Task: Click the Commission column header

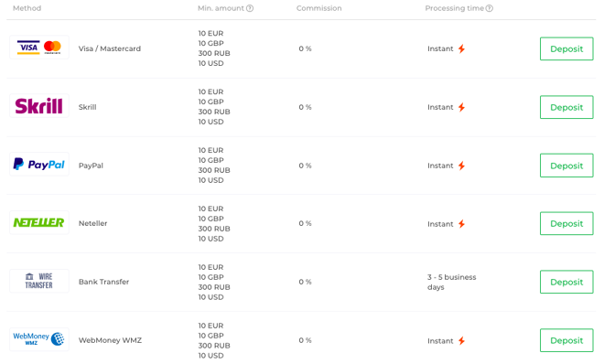Action: (319, 8)
